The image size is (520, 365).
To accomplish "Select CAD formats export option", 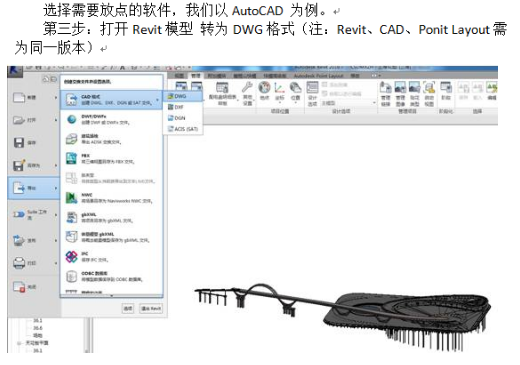I will click(x=111, y=100).
